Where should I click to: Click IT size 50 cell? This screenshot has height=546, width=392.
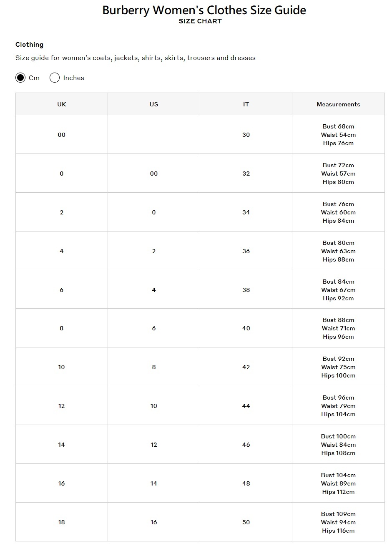(x=246, y=522)
